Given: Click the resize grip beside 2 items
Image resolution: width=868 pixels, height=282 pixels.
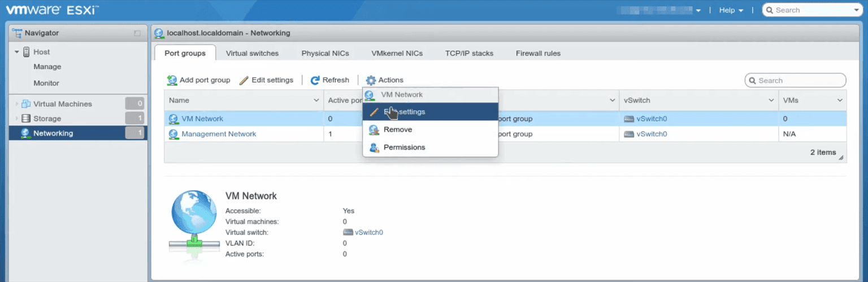Looking at the screenshot, I should 841,158.
